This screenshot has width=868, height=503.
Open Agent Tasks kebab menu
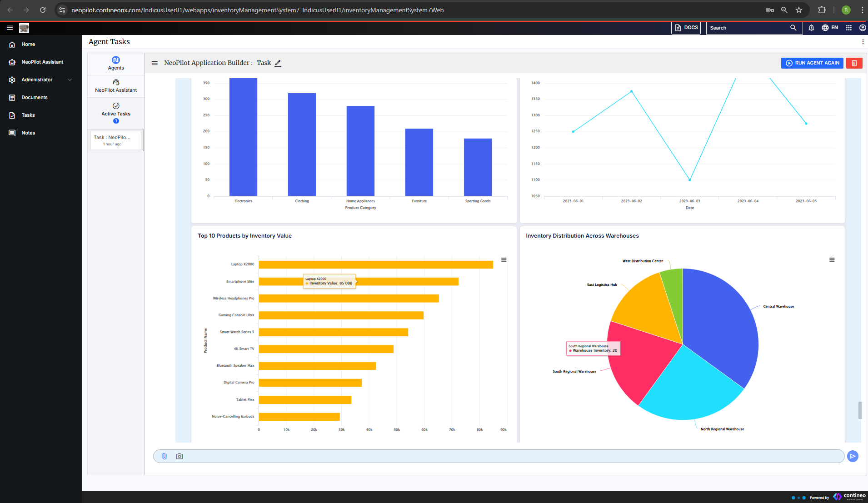point(863,42)
